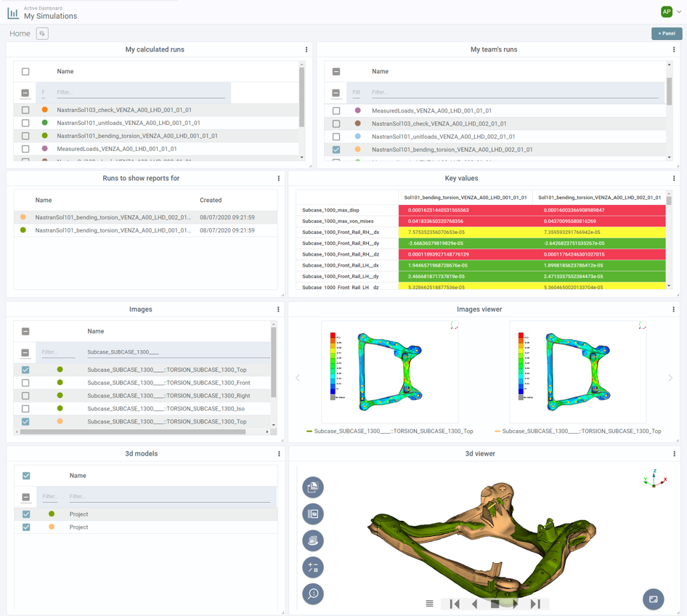The width and height of the screenshot is (687, 616).
Task: Open the My calculated runs panel kebab menu
Action: [x=306, y=49]
